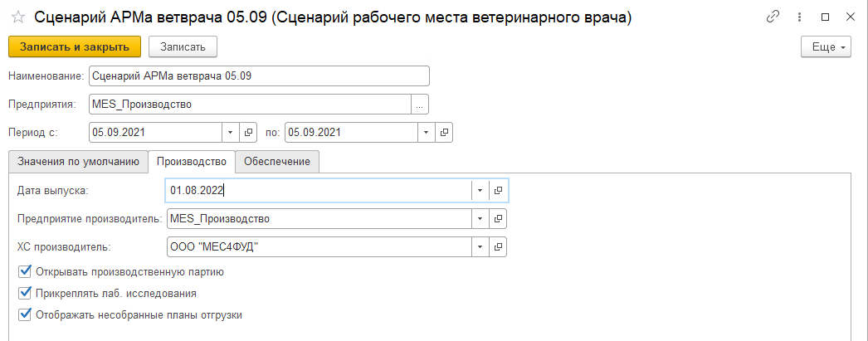Switch to Значения по умолчанию tab
The height and width of the screenshot is (341, 868).
click(78, 162)
